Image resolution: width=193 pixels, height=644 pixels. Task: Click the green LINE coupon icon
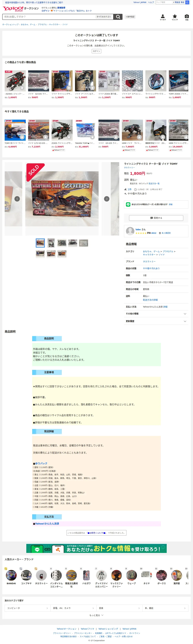128,204
